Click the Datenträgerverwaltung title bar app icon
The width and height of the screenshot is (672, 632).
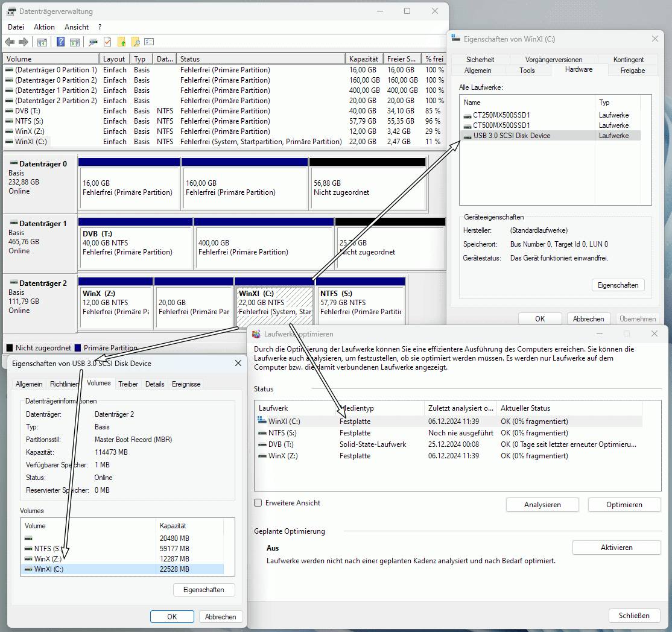pyautogui.click(x=11, y=11)
